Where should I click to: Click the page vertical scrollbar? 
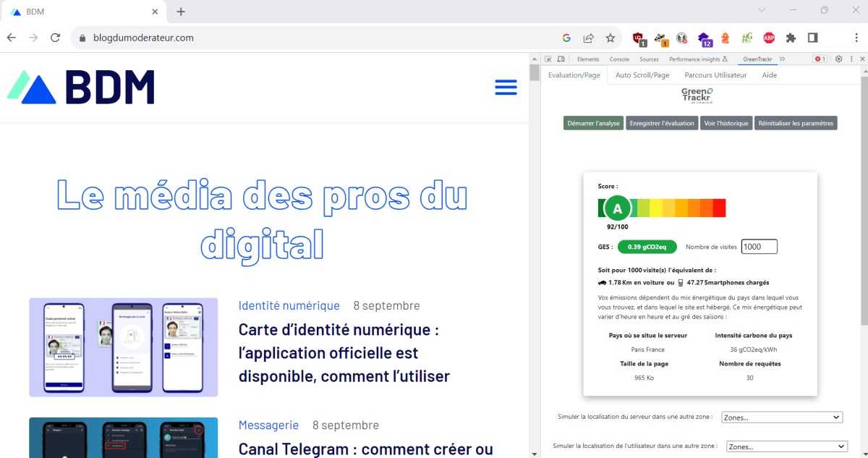[x=535, y=255]
